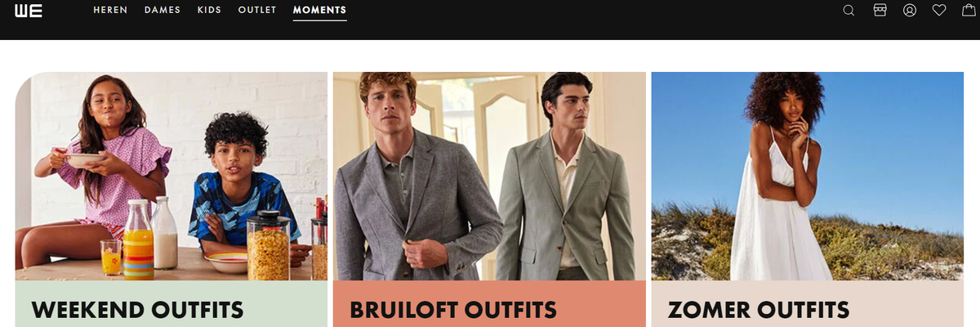This screenshot has width=980, height=327.
Task: Click the kids breakfast photo
Action: point(171,177)
